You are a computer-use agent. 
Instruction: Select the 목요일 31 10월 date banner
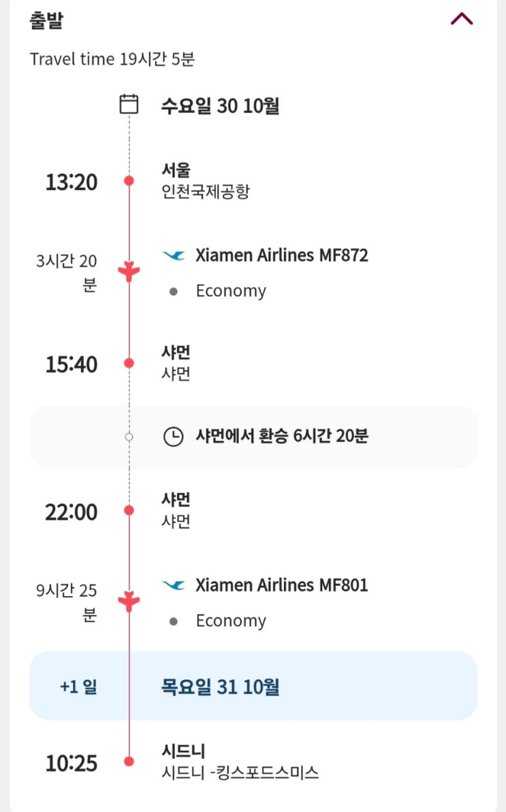(x=253, y=686)
